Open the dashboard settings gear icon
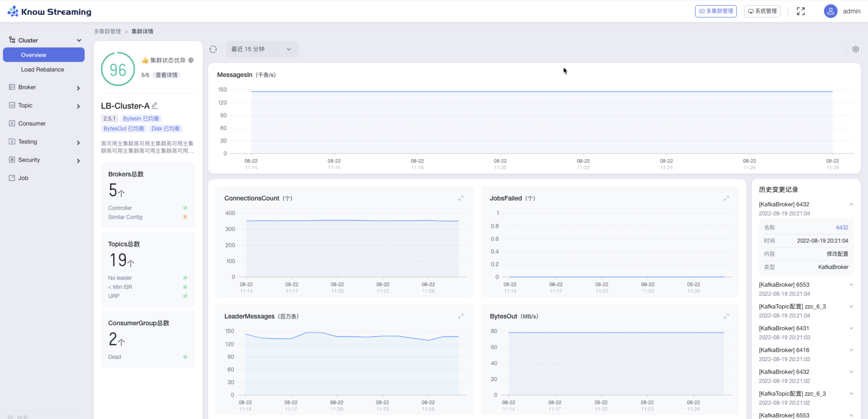Viewport: 868px width, 419px height. click(x=856, y=49)
